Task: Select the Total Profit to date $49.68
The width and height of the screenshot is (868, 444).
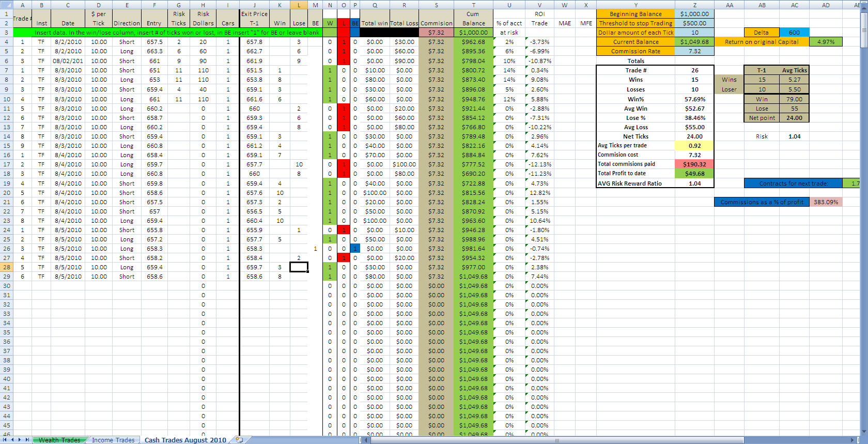Action: click(x=694, y=174)
